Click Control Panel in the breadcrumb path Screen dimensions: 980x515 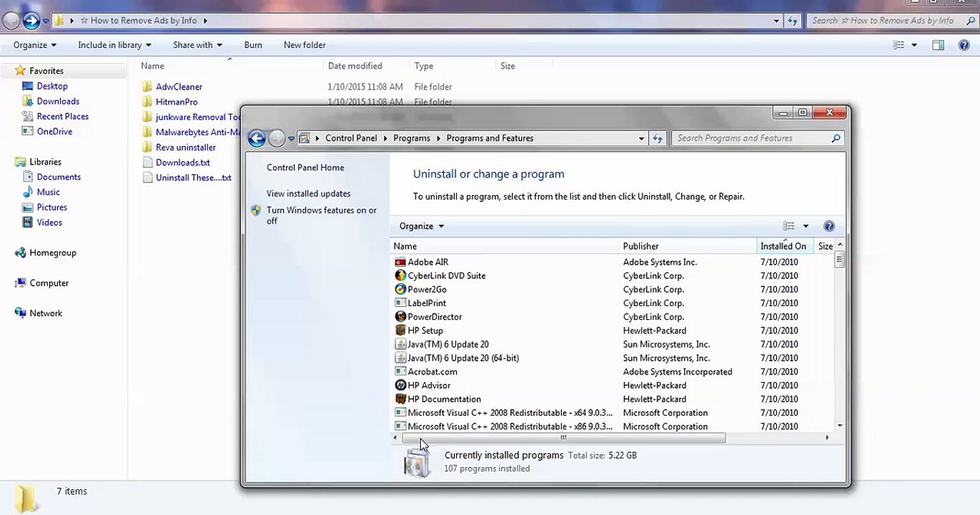[x=351, y=138]
